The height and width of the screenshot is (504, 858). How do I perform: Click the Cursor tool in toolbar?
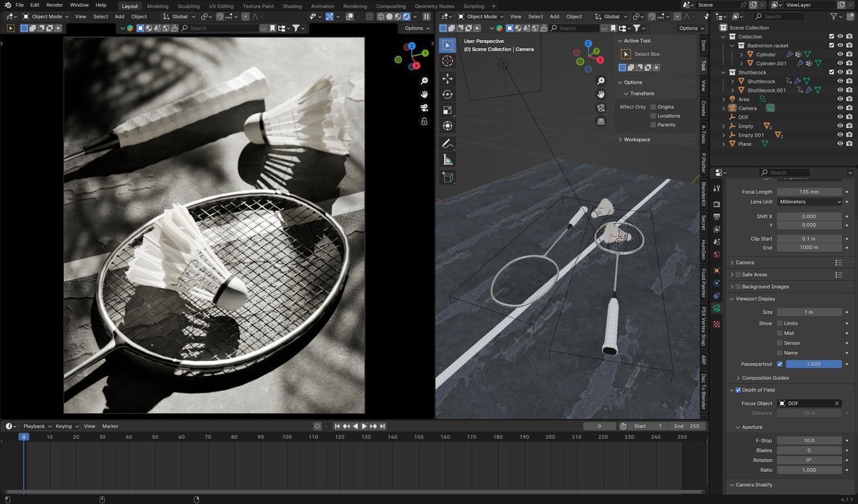448,61
